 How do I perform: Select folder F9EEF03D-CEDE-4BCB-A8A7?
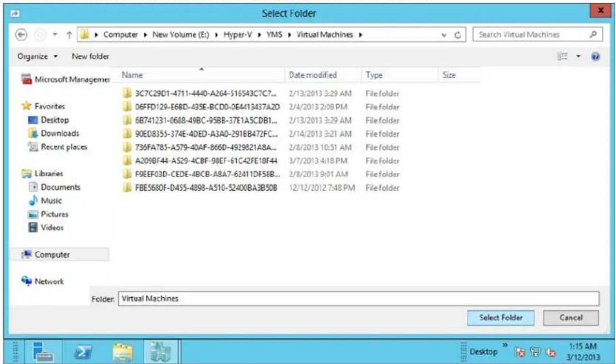[207, 174]
